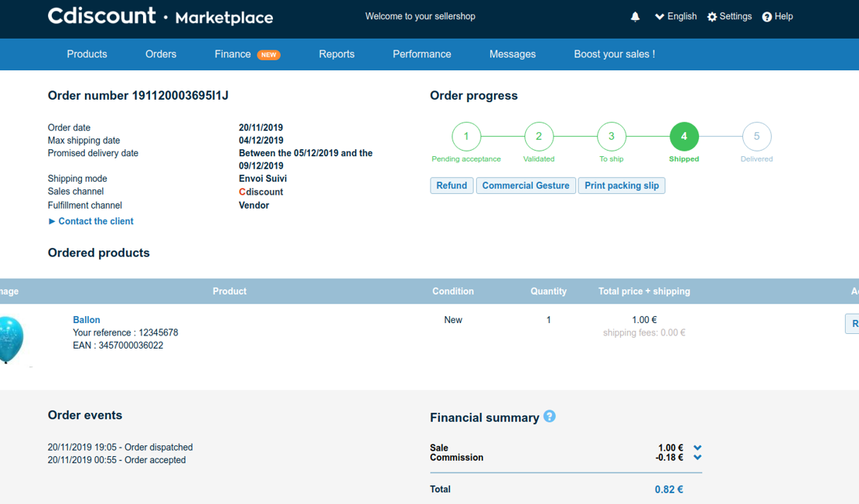Screen dimensions: 859x504
Task: Click the balloon product image
Action: [11, 339]
